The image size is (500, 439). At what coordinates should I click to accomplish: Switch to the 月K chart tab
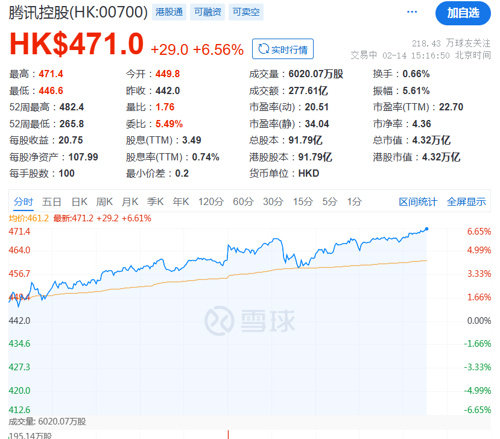click(x=130, y=202)
